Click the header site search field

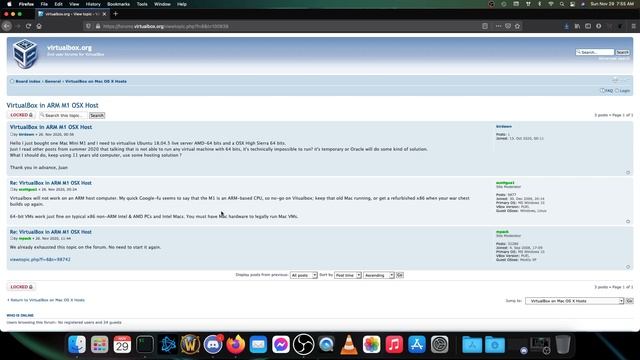tap(595, 52)
